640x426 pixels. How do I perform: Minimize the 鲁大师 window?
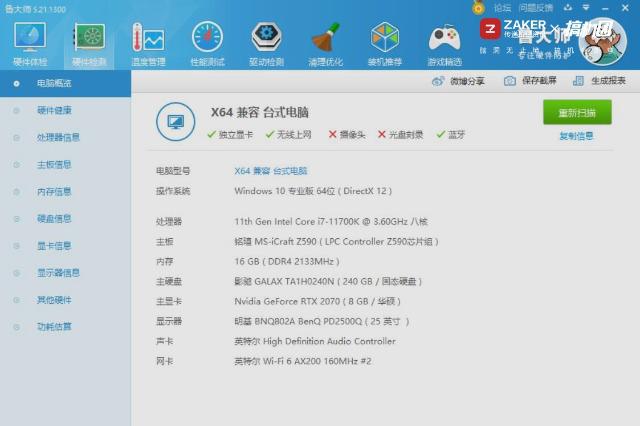click(x=605, y=8)
